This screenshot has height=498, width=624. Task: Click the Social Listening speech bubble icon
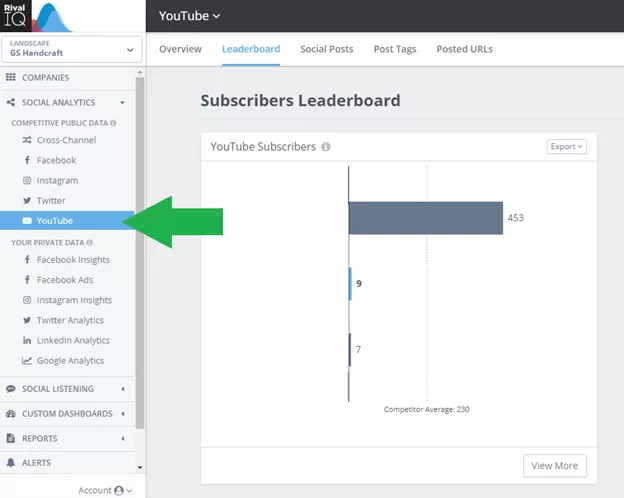[11, 389]
